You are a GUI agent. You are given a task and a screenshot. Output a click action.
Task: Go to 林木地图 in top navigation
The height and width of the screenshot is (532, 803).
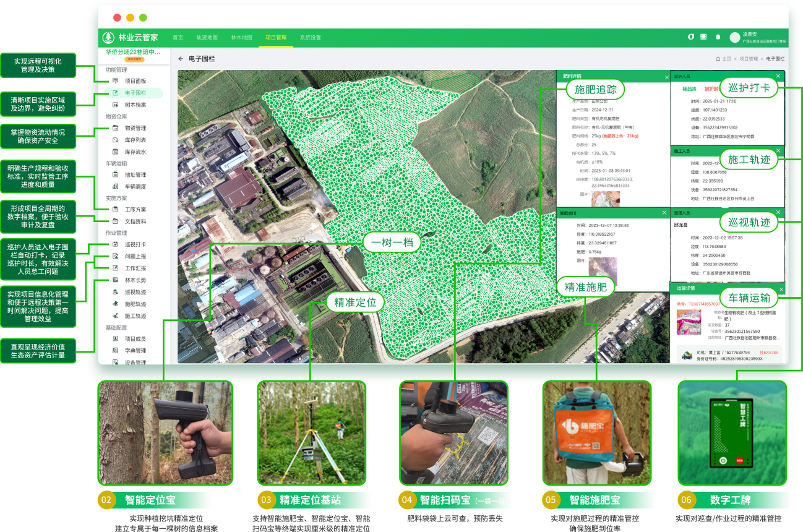241,37
